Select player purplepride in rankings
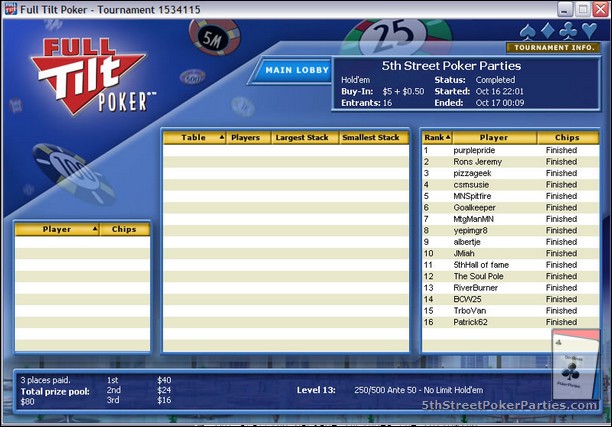 511,150
